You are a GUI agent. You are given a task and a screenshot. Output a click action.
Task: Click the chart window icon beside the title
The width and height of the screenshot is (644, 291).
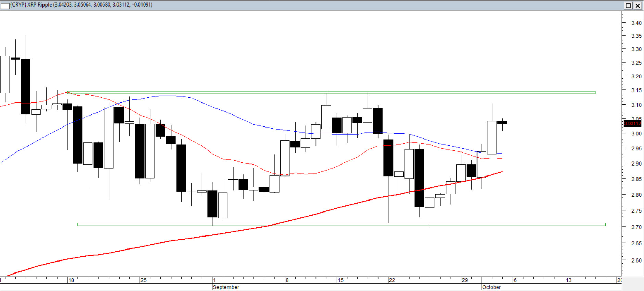click(x=5, y=5)
